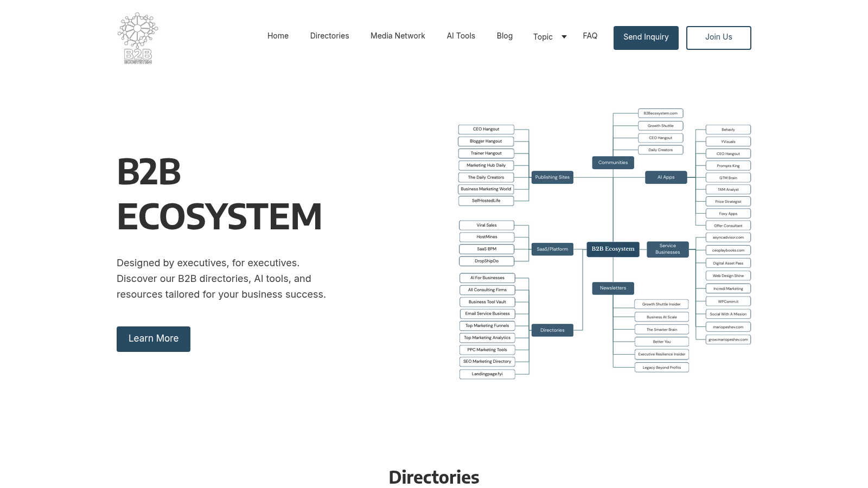Click the Publishing Sites node in diagram
The width and height of the screenshot is (868, 488).
[x=552, y=177]
